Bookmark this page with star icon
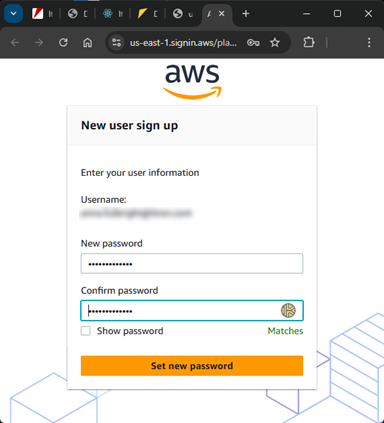This screenshot has height=423, width=384. tap(275, 43)
